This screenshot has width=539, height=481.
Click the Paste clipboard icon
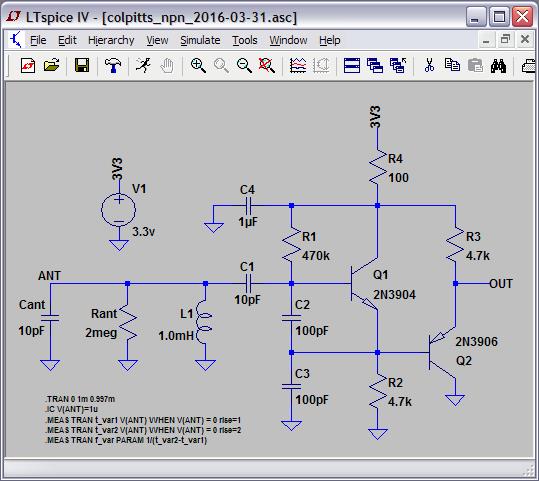pyautogui.click(x=475, y=65)
